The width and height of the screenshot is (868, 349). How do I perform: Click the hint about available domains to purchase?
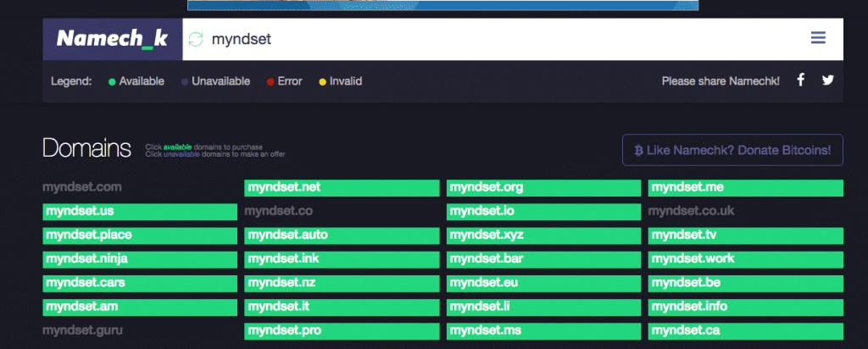203,147
